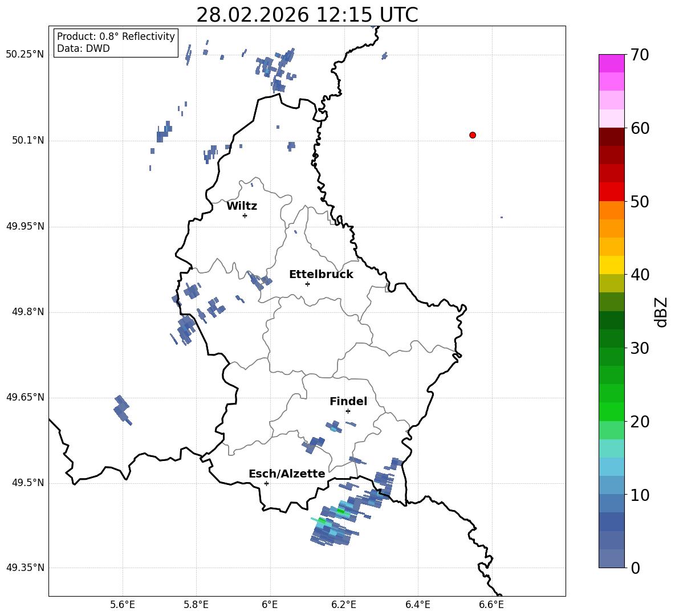
Task: Click the 70 tick on the colorbar
Action: point(640,55)
